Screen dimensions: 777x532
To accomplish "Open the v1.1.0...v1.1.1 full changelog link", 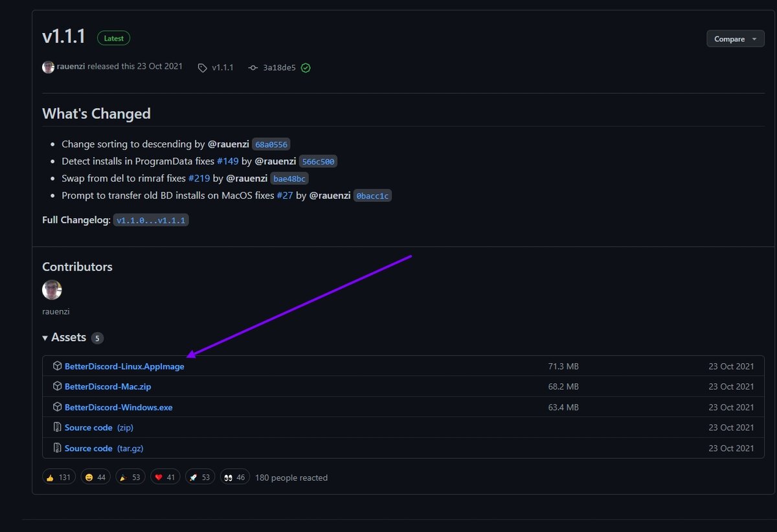I will (151, 221).
